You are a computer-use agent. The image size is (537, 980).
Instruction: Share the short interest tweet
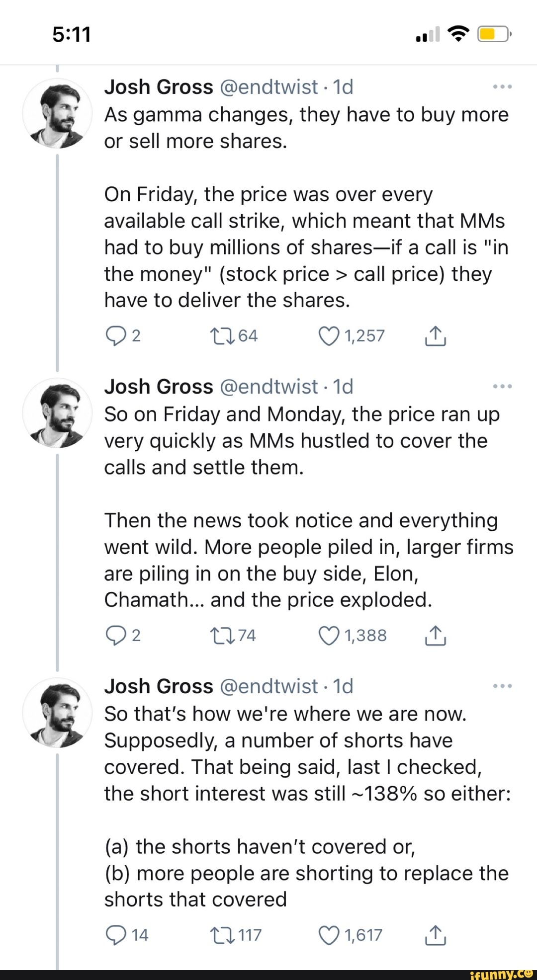tap(435, 935)
